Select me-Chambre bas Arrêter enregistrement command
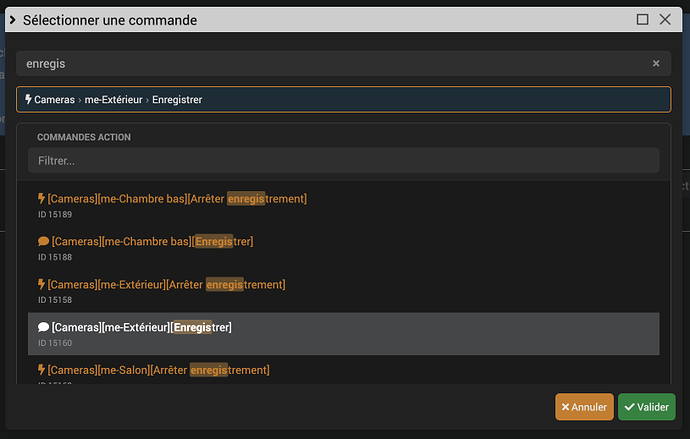The image size is (690, 439). point(343,205)
